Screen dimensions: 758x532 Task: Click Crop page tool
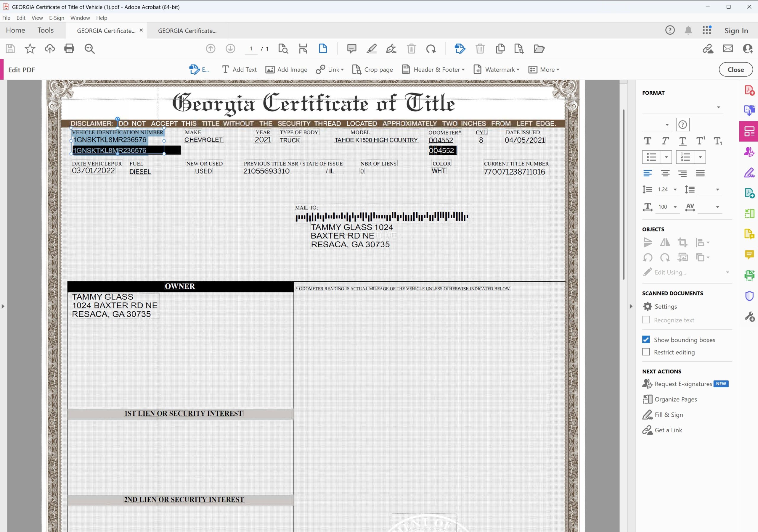372,70
